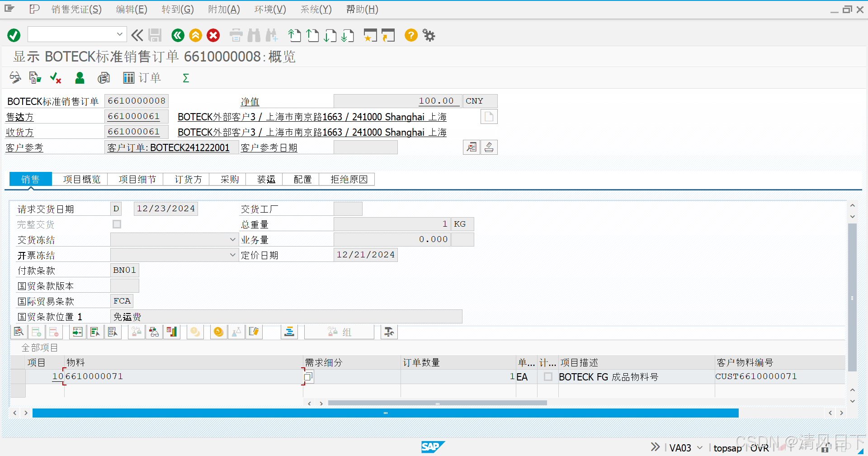Switch to the 项目概览 tab
This screenshot has height=456, width=868.
[81, 179]
